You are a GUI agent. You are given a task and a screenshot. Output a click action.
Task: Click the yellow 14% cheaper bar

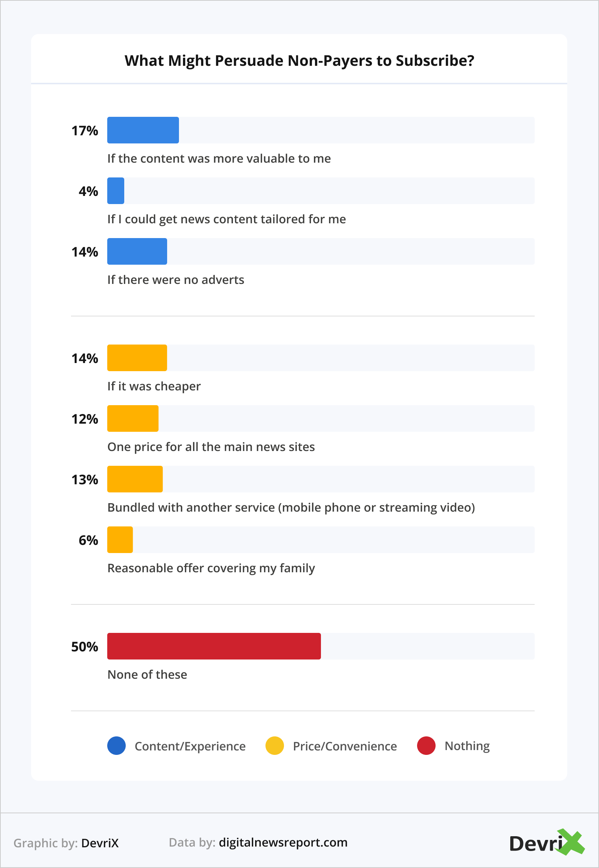[x=137, y=357]
